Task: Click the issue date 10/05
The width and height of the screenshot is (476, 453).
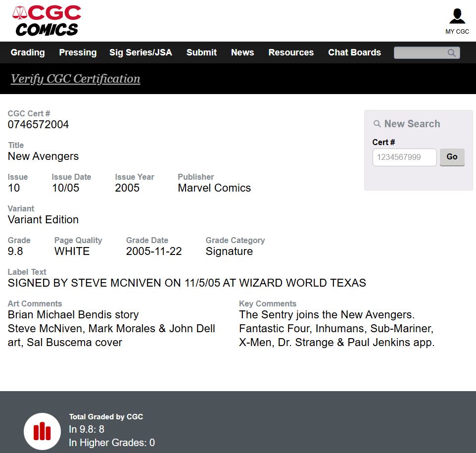Action: 66,188
